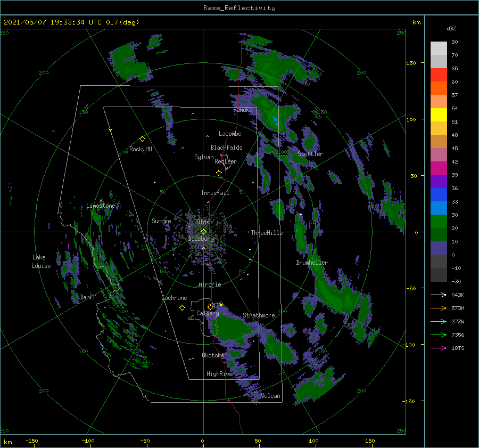The image size is (479, 448).
Task: Click the Innisfail city label
Action: point(215,193)
